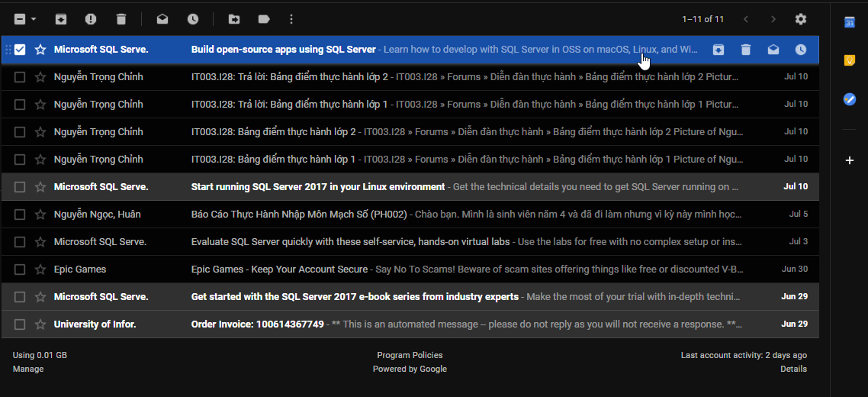Select checkbox for Báo Cáo Thực Hành email

20,215
